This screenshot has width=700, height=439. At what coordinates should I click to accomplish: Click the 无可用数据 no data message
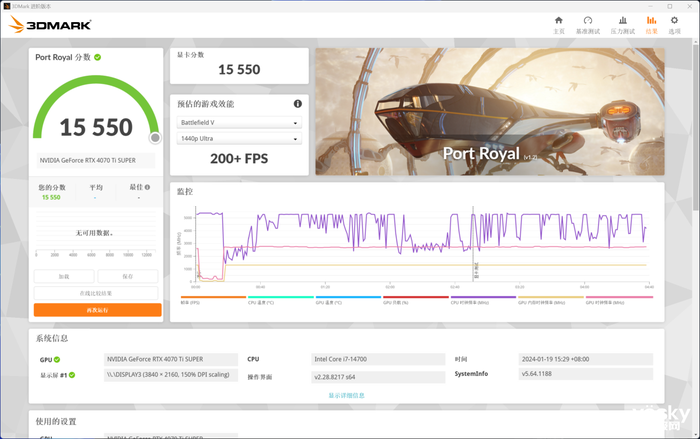(x=94, y=233)
